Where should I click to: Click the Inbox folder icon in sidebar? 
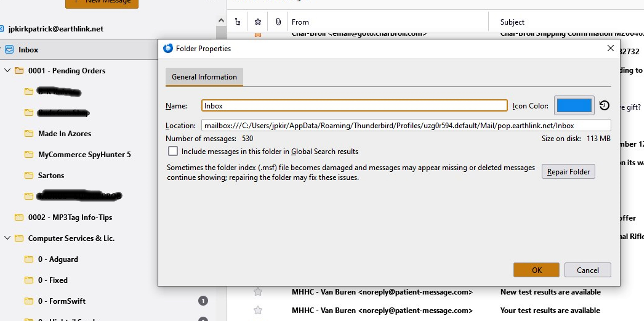10,49
